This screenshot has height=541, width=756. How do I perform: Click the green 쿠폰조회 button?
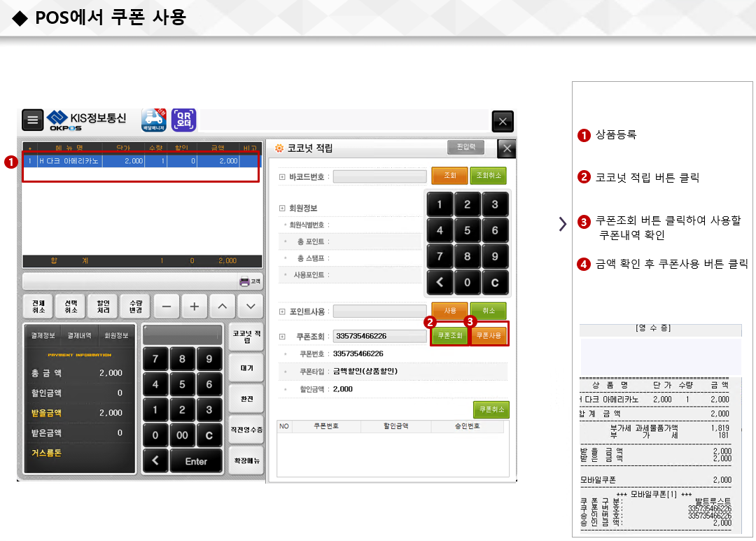[x=449, y=336]
